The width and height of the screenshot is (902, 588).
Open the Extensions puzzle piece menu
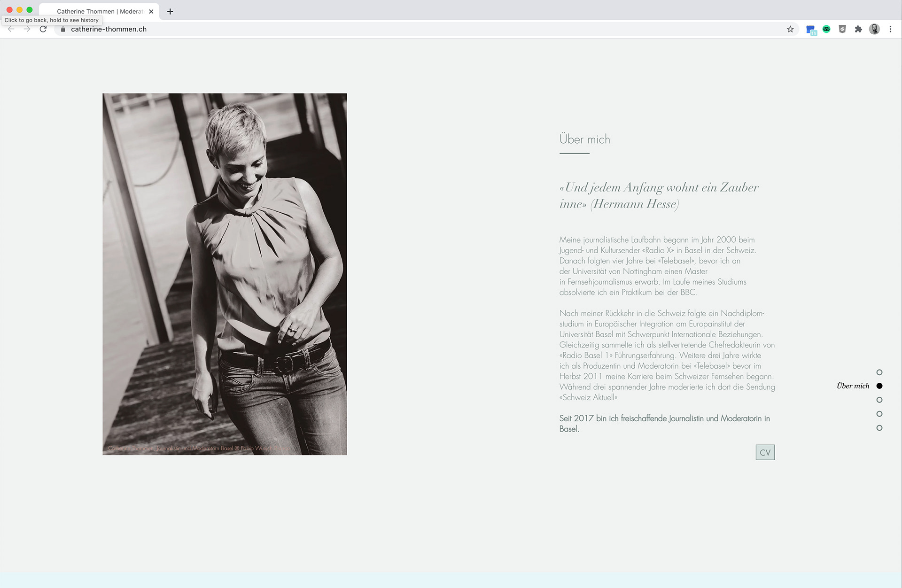[x=858, y=29]
